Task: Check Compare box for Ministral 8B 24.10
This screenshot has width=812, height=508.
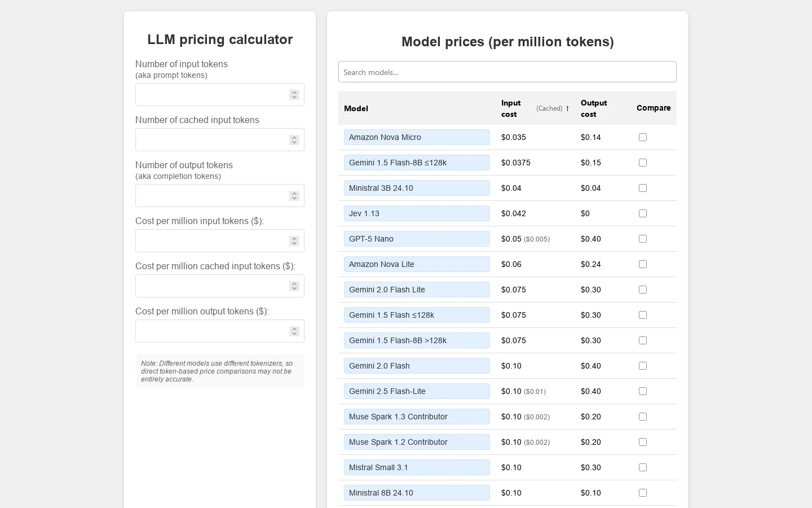Action: 643,493
